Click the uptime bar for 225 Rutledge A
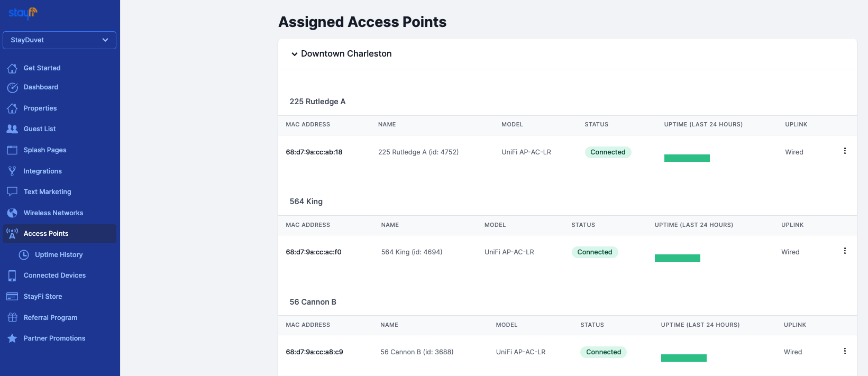The width and height of the screenshot is (868, 376). tap(687, 158)
